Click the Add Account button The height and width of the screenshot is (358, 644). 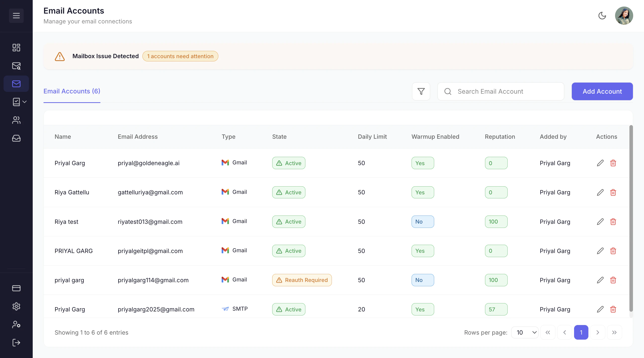[602, 91]
